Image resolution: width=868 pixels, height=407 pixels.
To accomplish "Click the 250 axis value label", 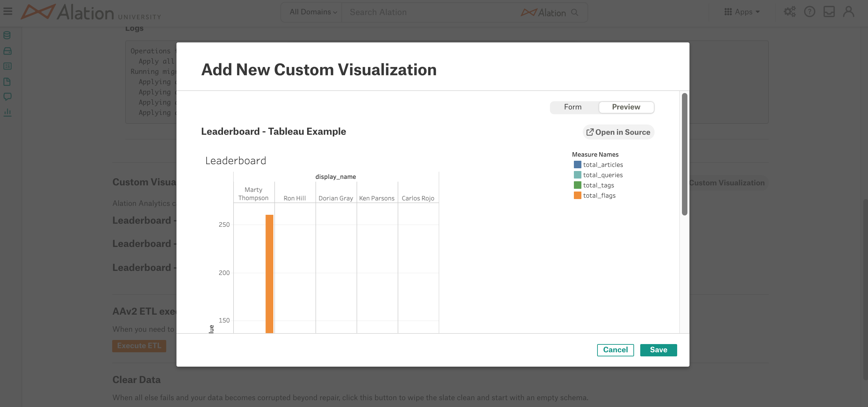I will tap(224, 225).
